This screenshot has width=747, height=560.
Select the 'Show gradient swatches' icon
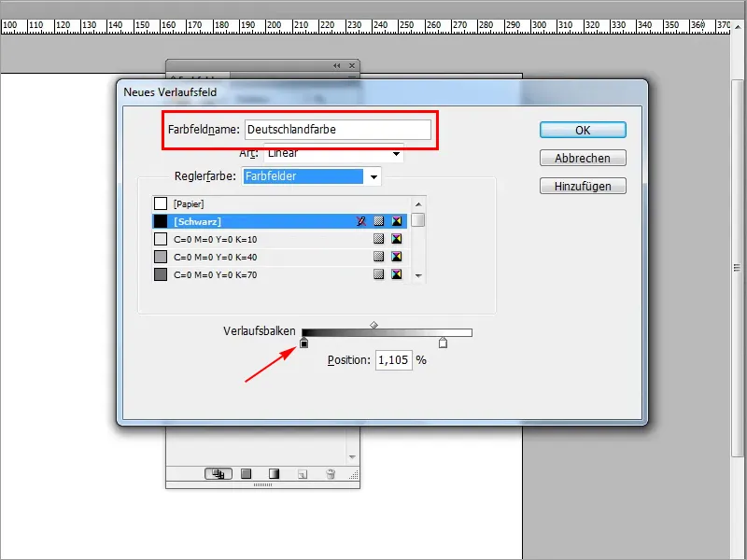[x=274, y=473]
